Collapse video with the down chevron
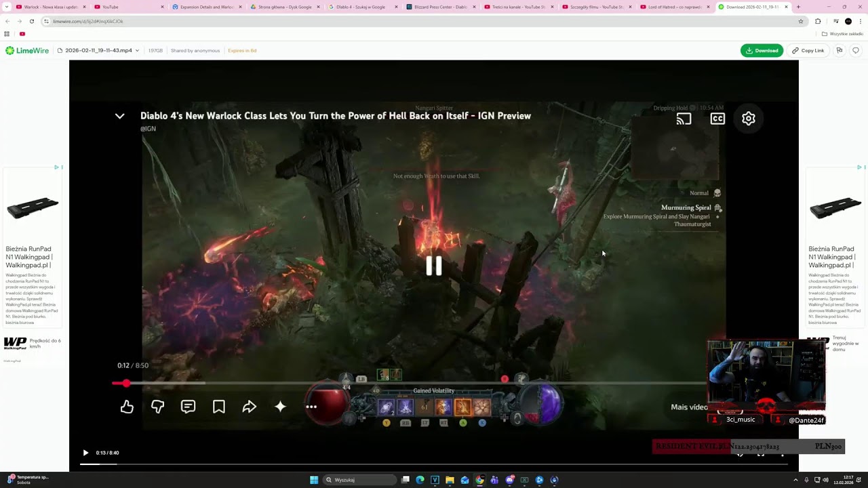The height and width of the screenshot is (488, 868). tap(119, 116)
